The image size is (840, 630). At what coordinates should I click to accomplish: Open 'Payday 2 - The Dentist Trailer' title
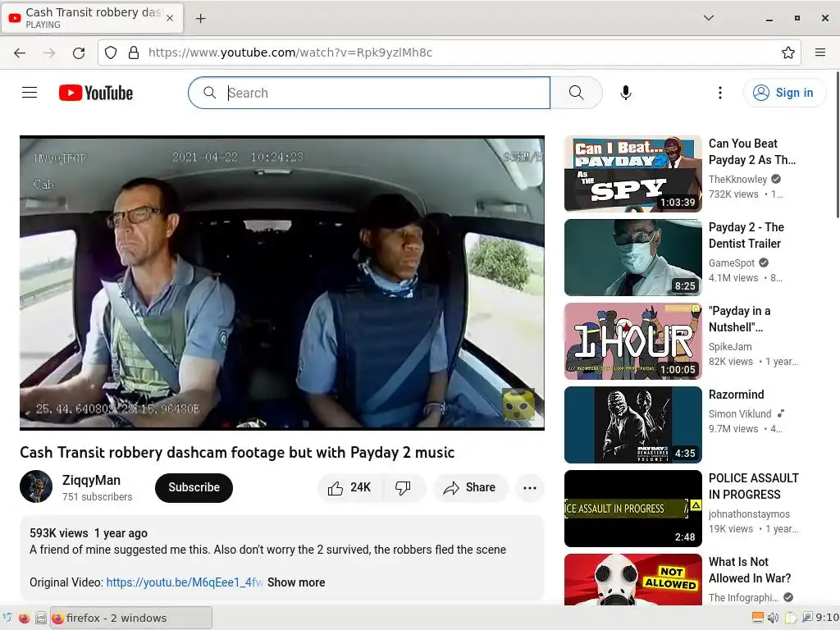746,235
